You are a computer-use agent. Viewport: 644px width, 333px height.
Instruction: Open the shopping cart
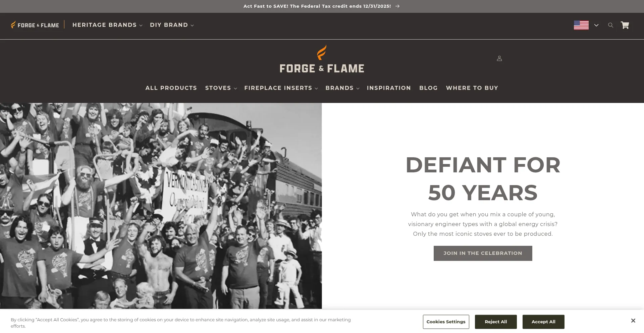tap(625, 25)
